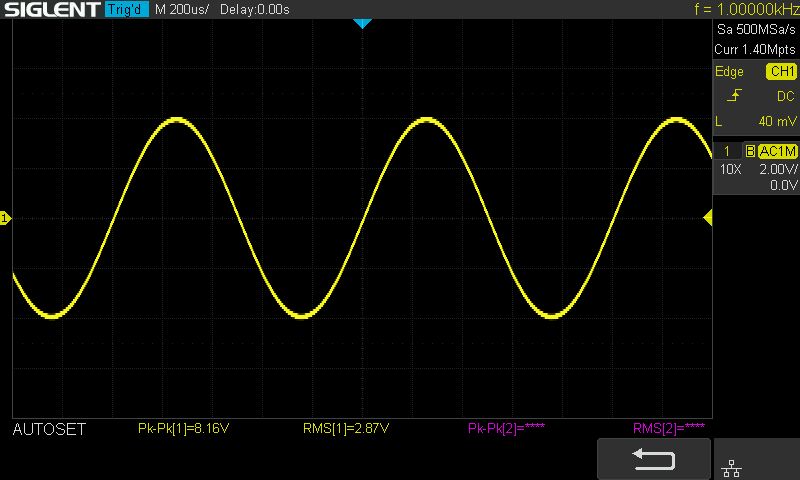
Task: Click the AC1M coupling badge
Action: tap(777, 151)
